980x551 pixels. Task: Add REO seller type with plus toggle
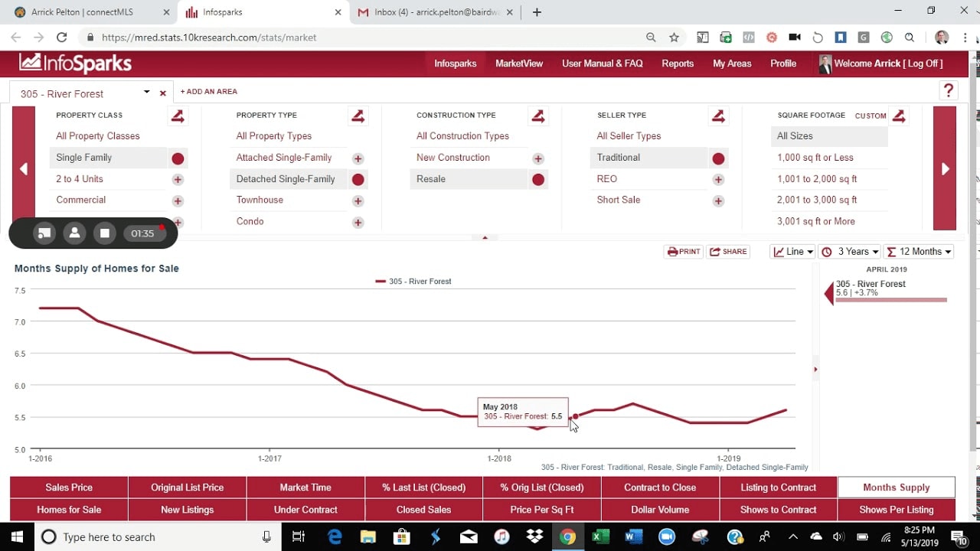pos(718,180)
